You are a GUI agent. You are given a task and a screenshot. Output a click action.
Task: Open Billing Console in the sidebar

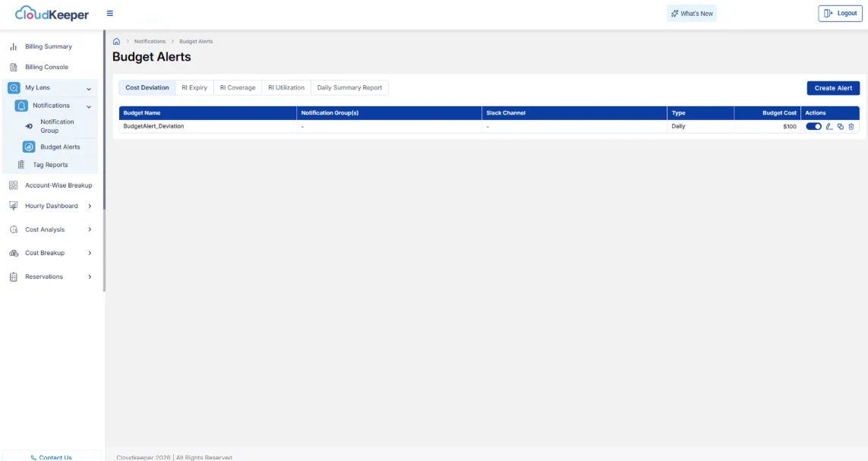click(x=46, y=67)
